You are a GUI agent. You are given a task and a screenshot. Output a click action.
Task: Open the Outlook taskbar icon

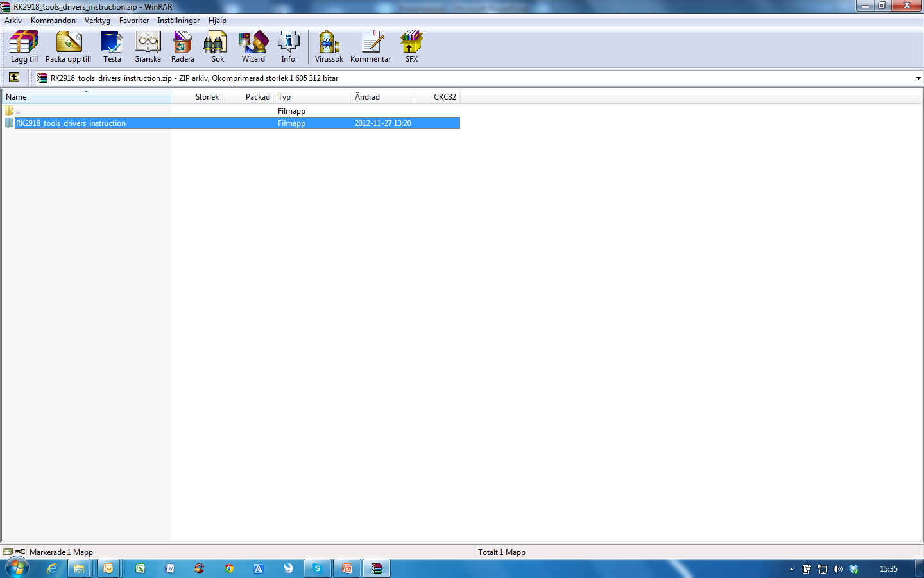(108, 568)
